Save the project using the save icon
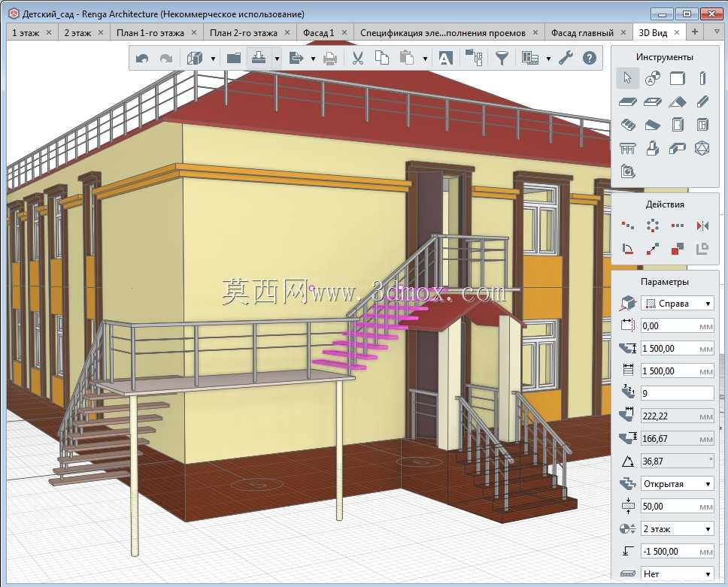The width and height of the screenshot is (728, 587). [259, 58]
